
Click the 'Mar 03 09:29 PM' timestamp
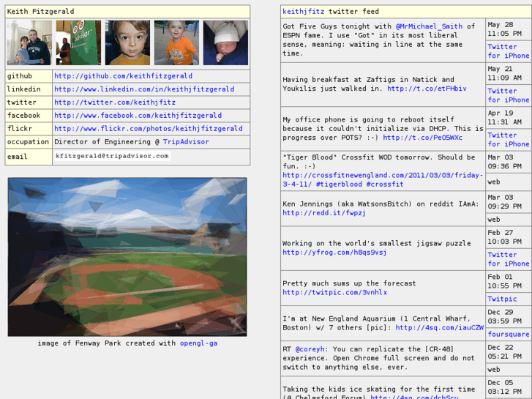point(504,202)
